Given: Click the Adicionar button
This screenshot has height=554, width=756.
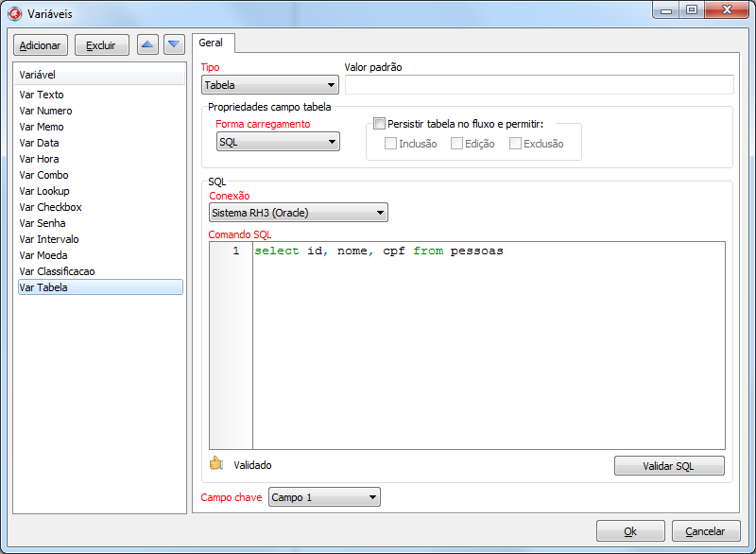Looking at the screenshot, I should [x=40, y=45].
